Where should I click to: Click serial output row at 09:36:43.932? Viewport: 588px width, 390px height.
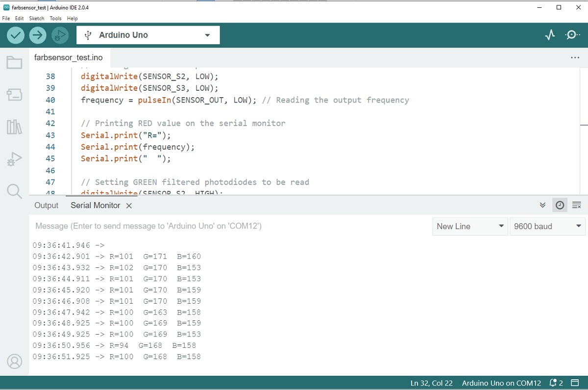click(117, 268)
